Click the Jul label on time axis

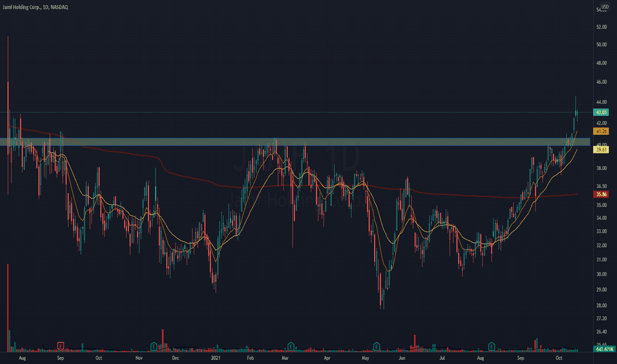point(442,358)
